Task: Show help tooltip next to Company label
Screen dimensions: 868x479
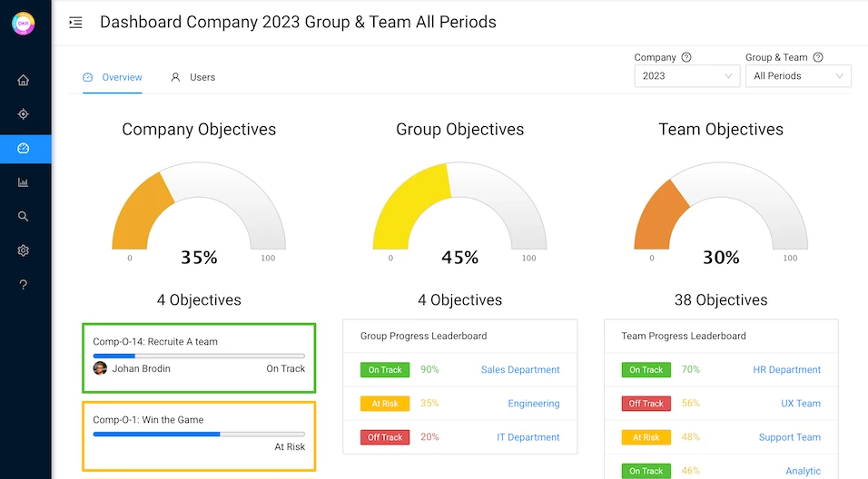Action: [686, 57]
